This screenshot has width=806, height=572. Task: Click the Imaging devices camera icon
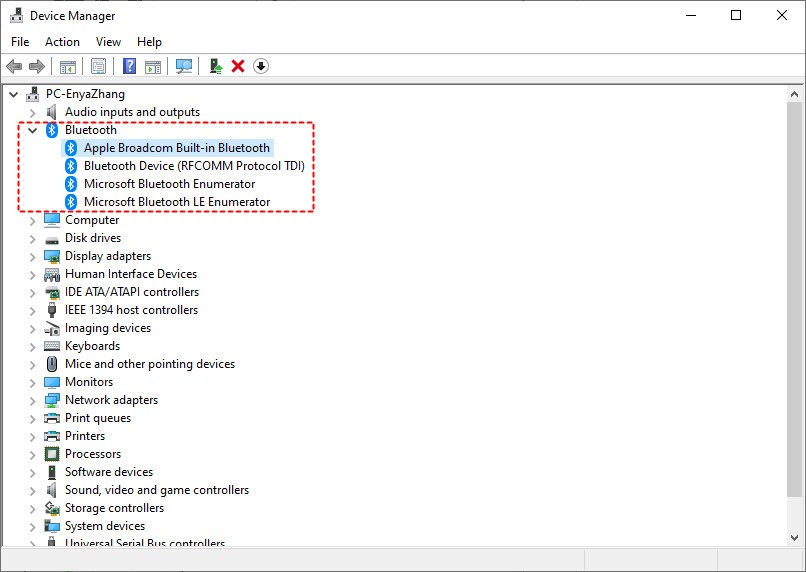point(52,328)
